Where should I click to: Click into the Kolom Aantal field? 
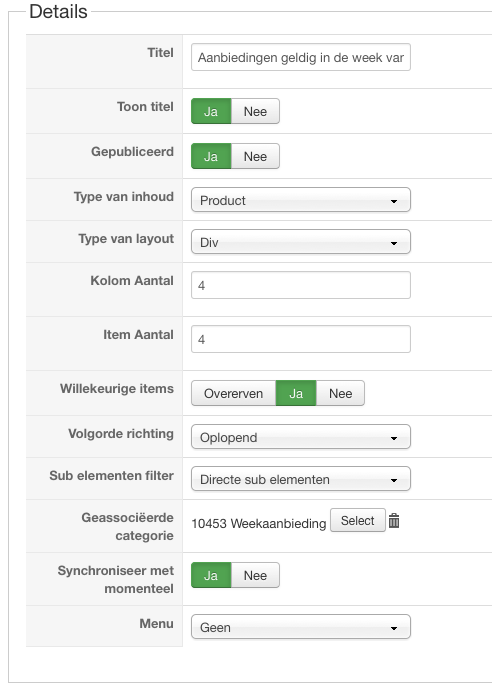pyautogui.click(x=301, y=286)
